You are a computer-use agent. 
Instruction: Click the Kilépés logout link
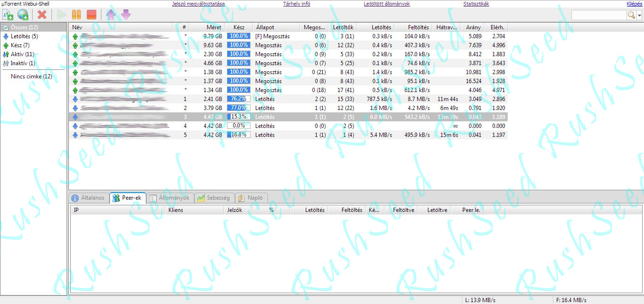634,4
